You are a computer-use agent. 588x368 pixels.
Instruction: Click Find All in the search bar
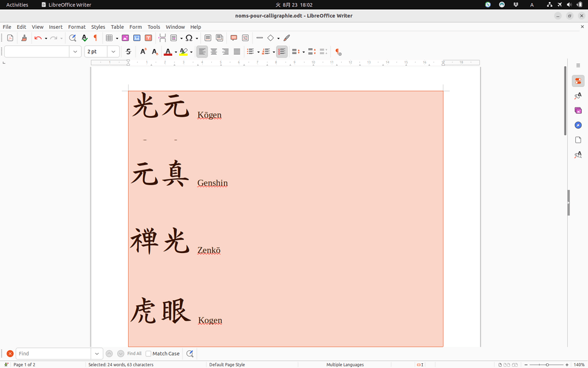(133, 353)
